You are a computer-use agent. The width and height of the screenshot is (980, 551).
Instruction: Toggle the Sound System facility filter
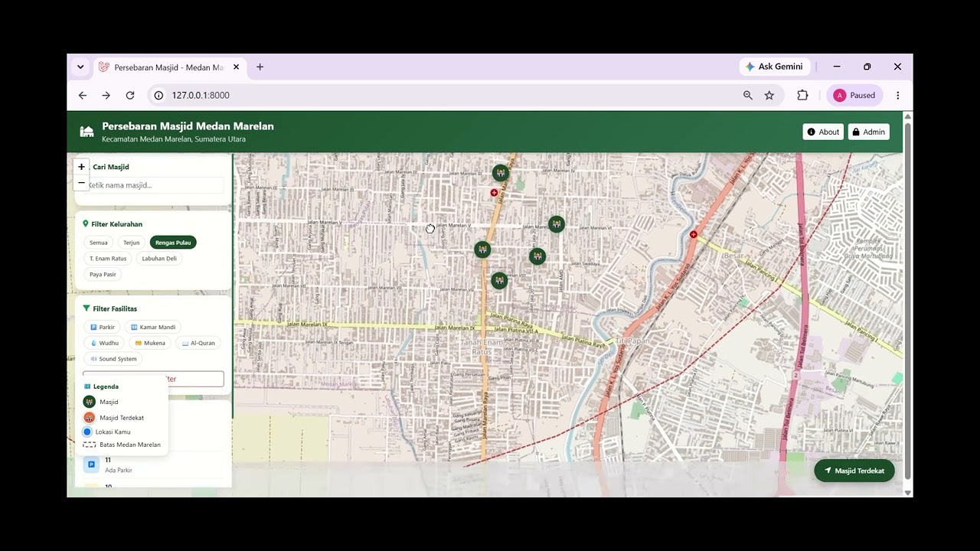[x=113, y=359]
